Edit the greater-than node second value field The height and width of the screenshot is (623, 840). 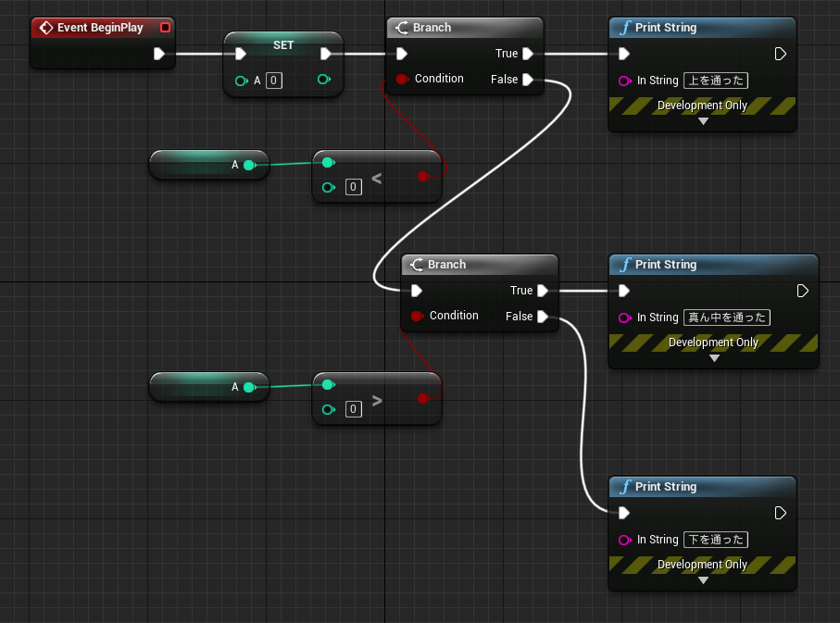pyautogui.click(x=353, y=409)
